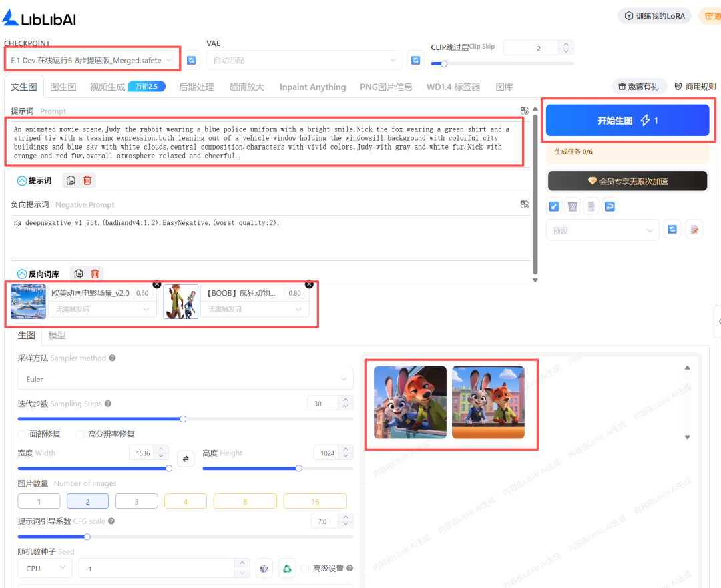Open the 超清放大 tab
Image resolution: width=721 pixels, height=588 pixels.
(246, 87)
